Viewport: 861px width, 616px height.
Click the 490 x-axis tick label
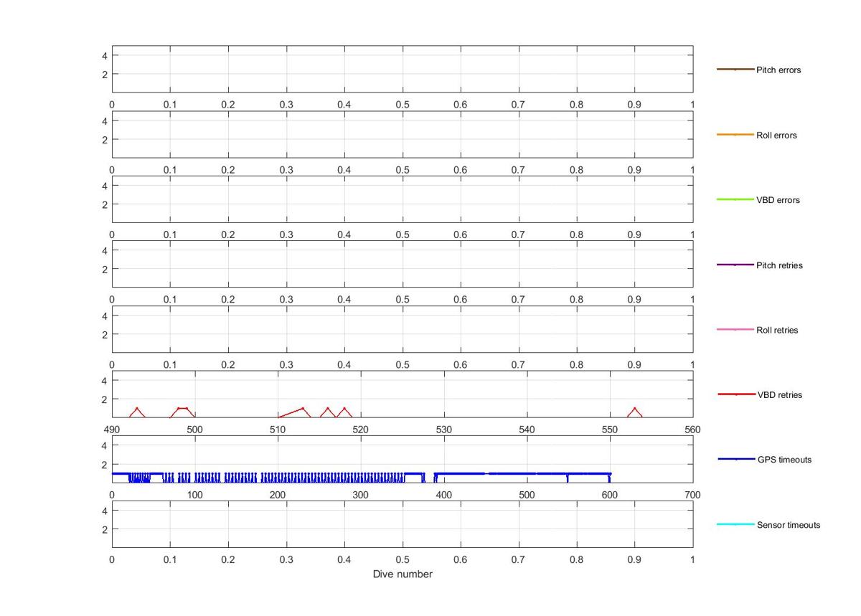[x=111, y=430]
